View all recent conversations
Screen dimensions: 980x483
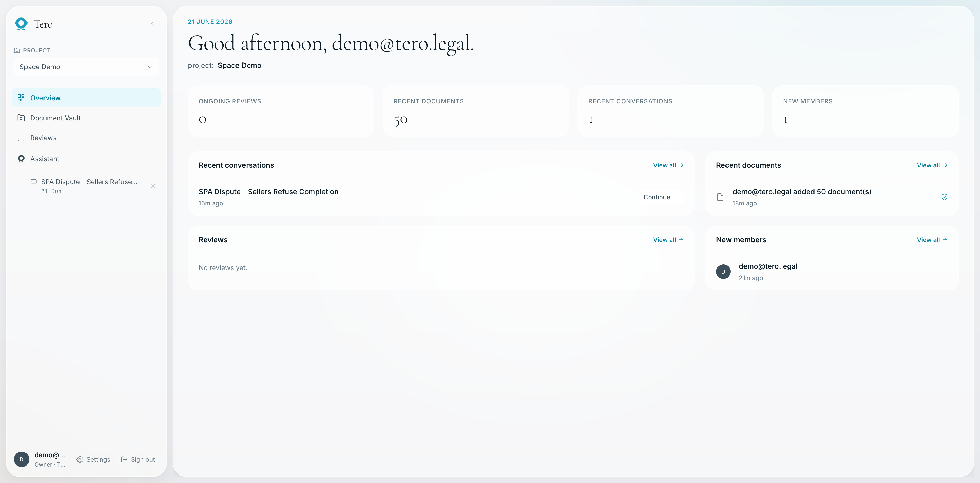click(x=668, y=165)
